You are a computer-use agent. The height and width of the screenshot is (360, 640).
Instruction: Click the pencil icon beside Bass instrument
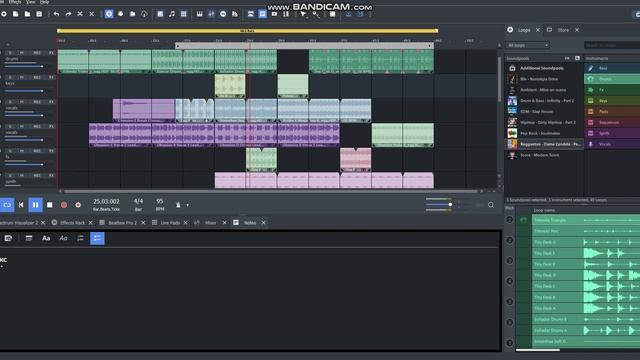(x=591, y=68)
